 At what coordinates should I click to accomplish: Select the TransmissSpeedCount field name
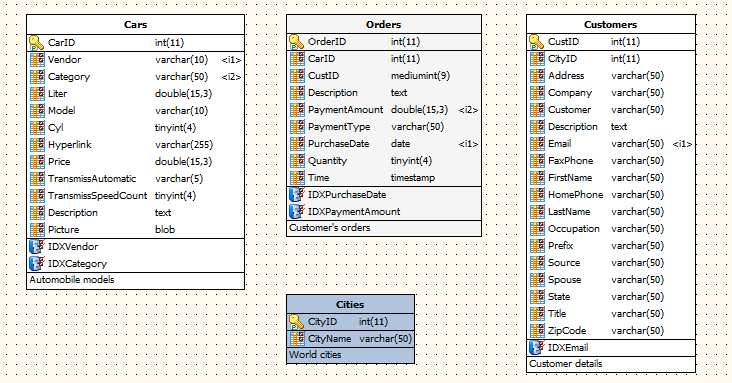(x=97, y=196)
